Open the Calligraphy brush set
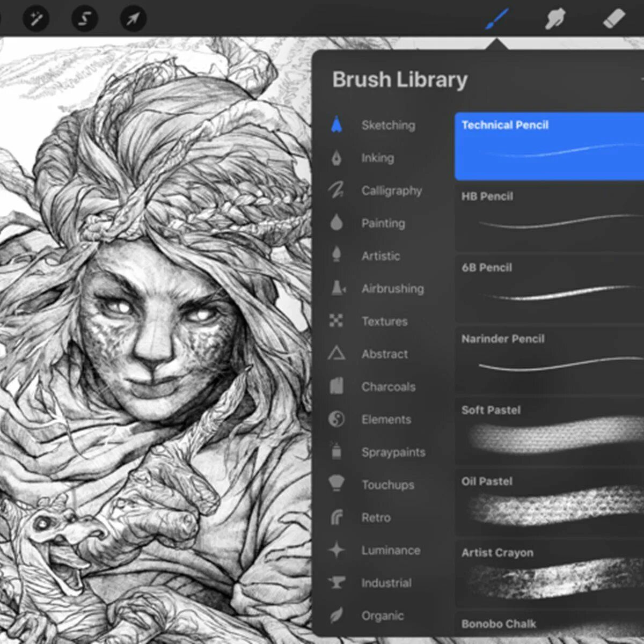 point(391,191)
